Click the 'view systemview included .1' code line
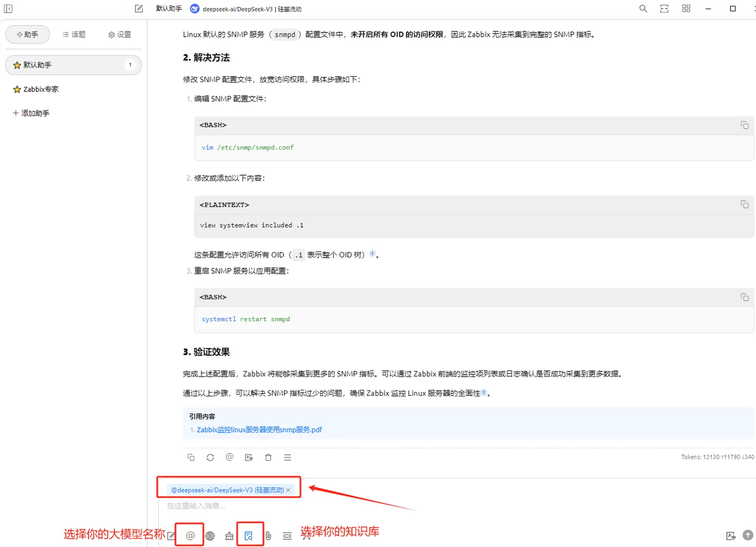 pos(252,225)
